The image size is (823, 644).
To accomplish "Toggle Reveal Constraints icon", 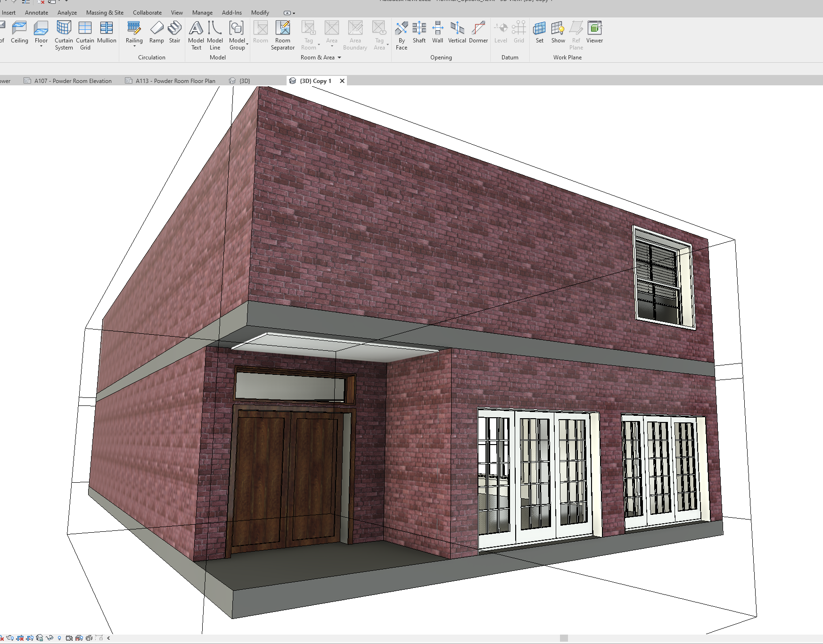I will [x=99, y=638].
